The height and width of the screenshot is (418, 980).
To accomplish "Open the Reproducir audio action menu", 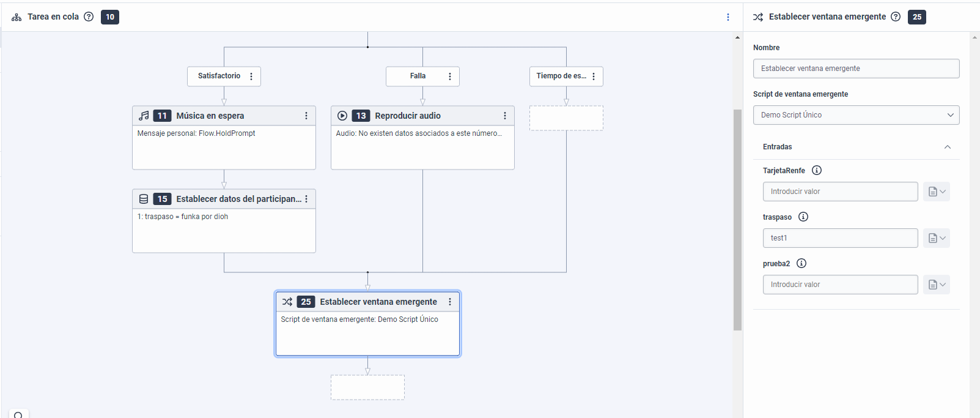I will [x=505, y=116].
